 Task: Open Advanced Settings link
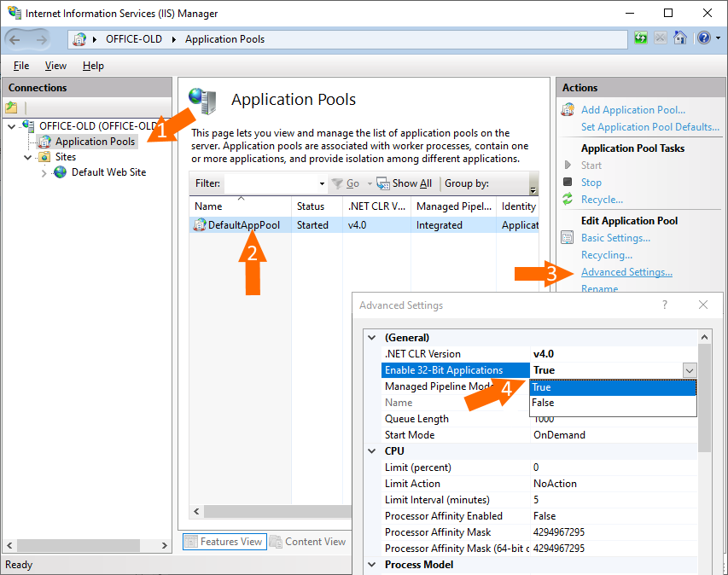point(626,272)
